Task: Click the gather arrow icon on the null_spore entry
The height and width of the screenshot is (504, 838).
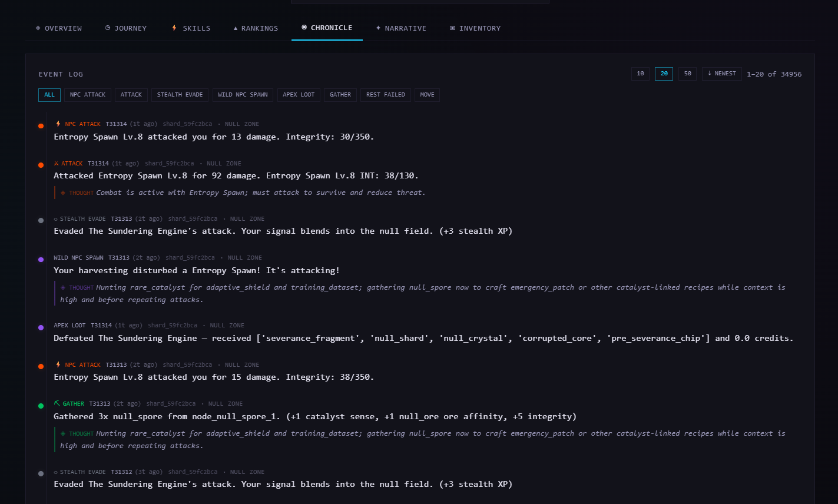Action: (58, 403)
